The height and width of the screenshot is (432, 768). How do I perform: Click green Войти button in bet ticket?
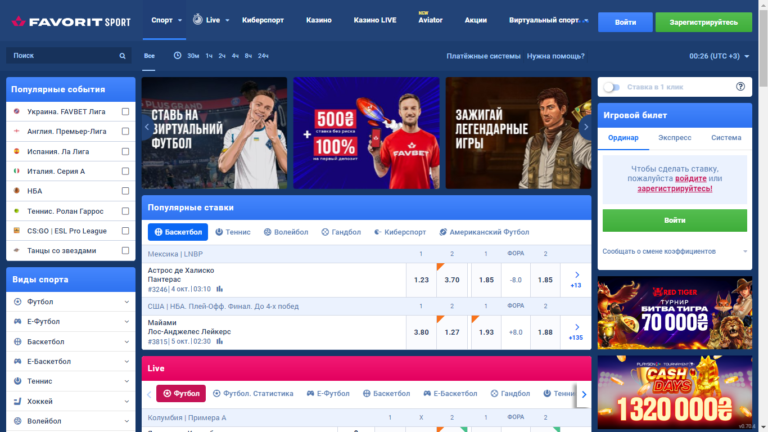click(x=674, y=220)
